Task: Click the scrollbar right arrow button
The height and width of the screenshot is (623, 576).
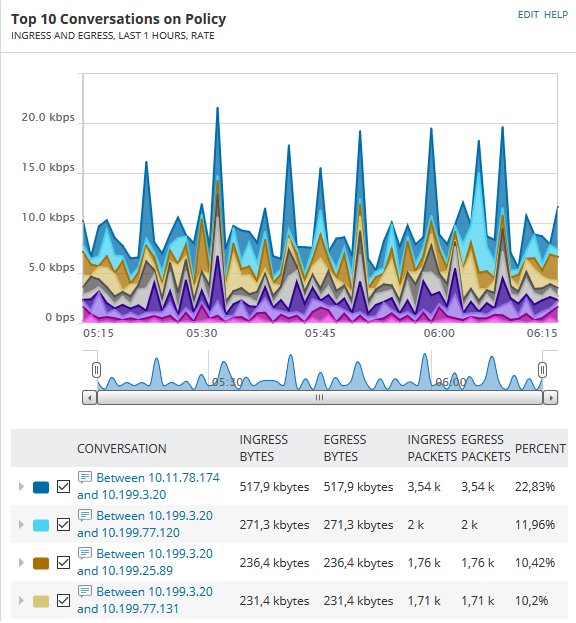Action: coord(551,397)
